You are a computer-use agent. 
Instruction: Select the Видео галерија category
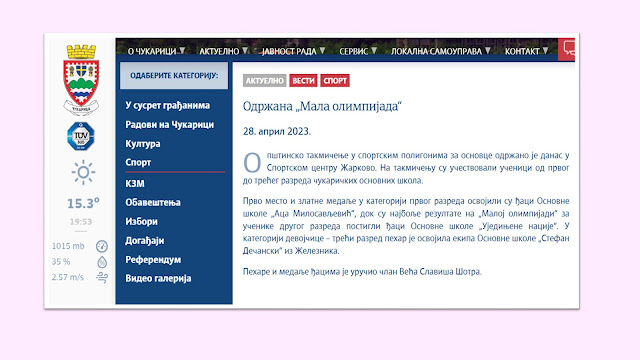158,278
